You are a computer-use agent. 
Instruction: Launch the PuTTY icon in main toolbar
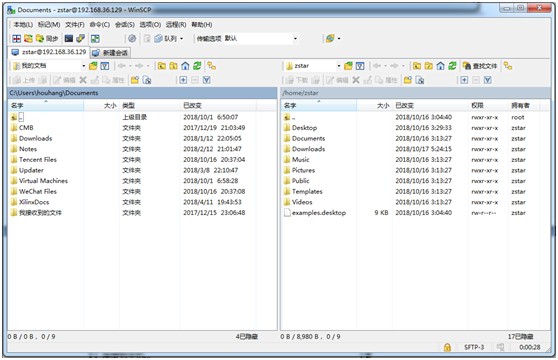(x=81, y=38)
